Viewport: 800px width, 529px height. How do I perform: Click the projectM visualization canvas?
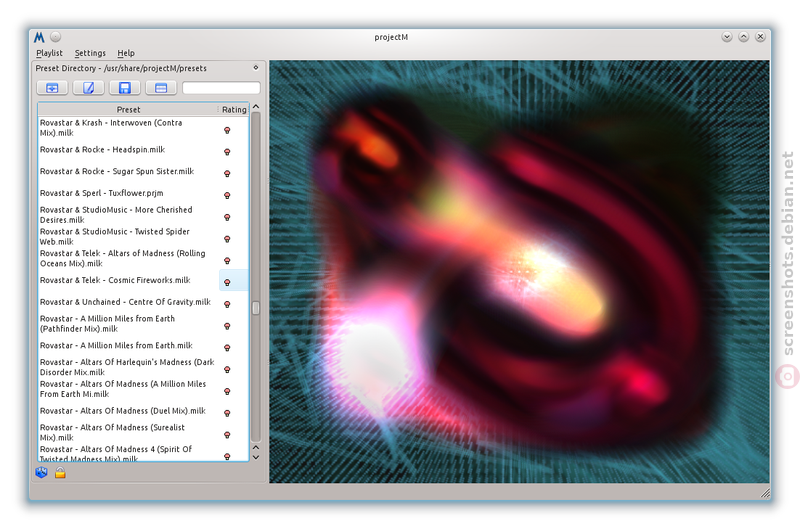[x=519, y=271]
